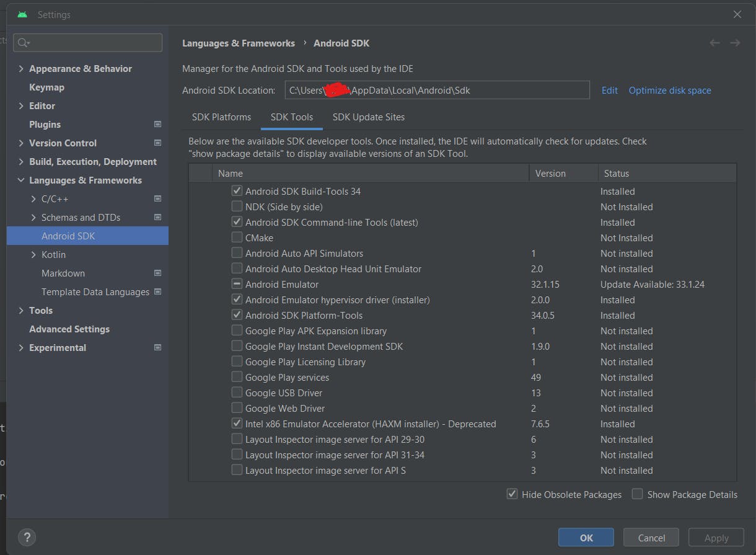The image size is (756, 555).
Task: Click the Android logo in title bar
Action: pyautogui.click(x=22, y=14)
